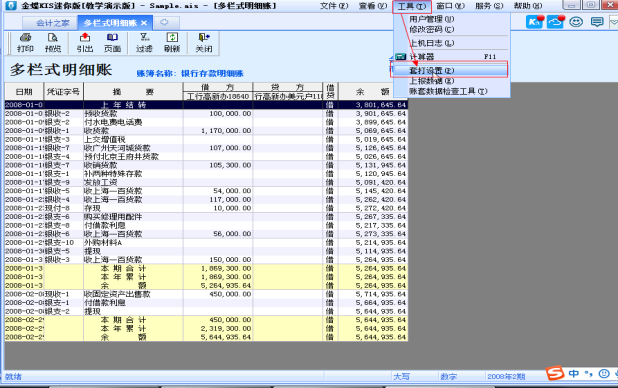The width and height of the screenshot is (618, 388).
Task: Click the smiley face icon at top right
Action: (576, 22)
